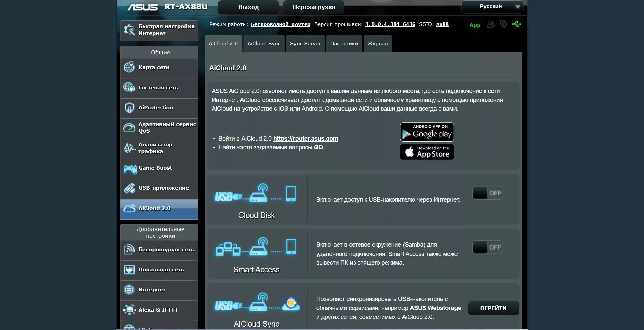Open the firmware version 3.0.0.4.384_6436 link
The width and height of the screenshot is (644, 330).
click(x=390, y=24)
